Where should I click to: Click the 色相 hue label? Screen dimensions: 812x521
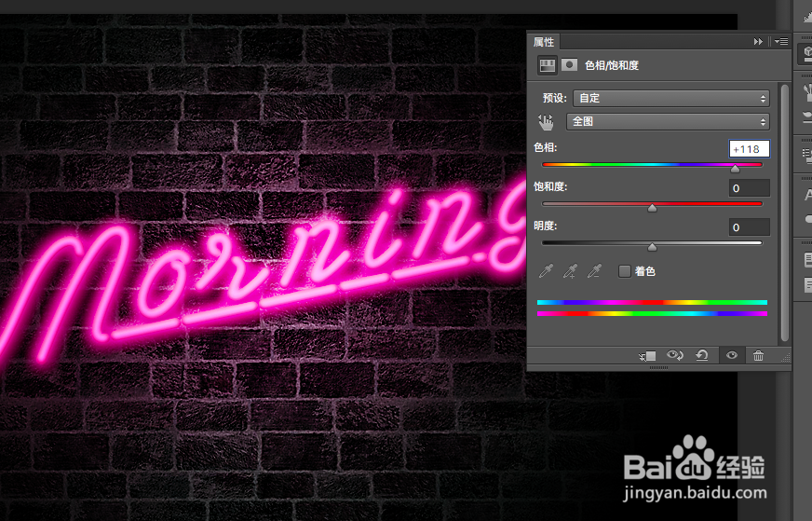546,148
